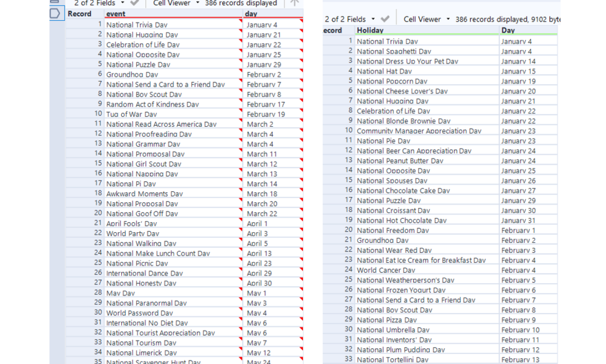
Task: Click the metadata icon above the anchor
Action: [55, 2]
